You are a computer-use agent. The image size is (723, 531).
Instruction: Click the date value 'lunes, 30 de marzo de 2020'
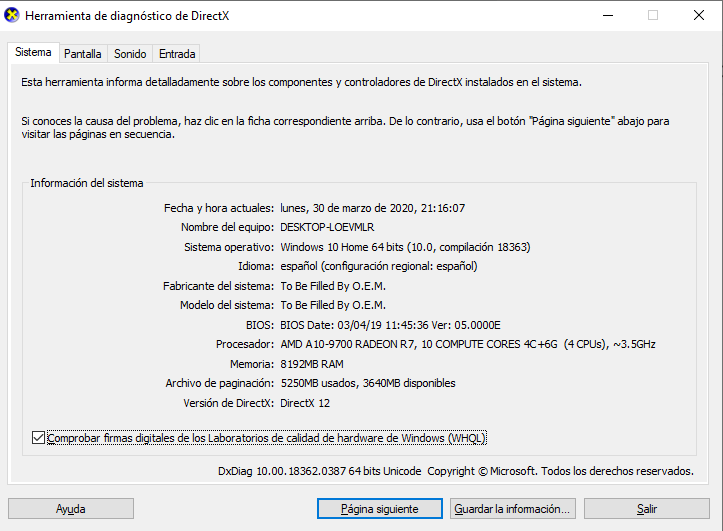point(373,208)
